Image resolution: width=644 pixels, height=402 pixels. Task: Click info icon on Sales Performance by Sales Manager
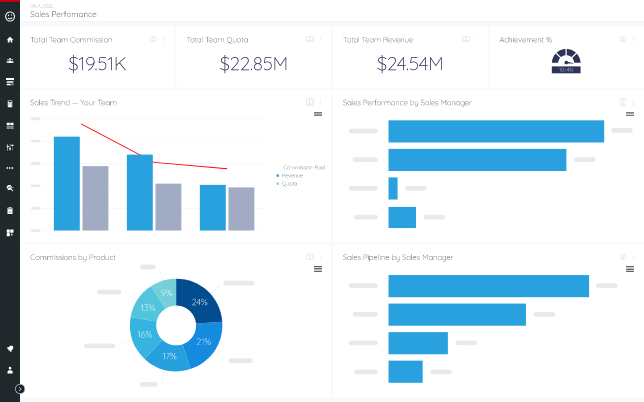pyautogui.click(x=623, y=102)
